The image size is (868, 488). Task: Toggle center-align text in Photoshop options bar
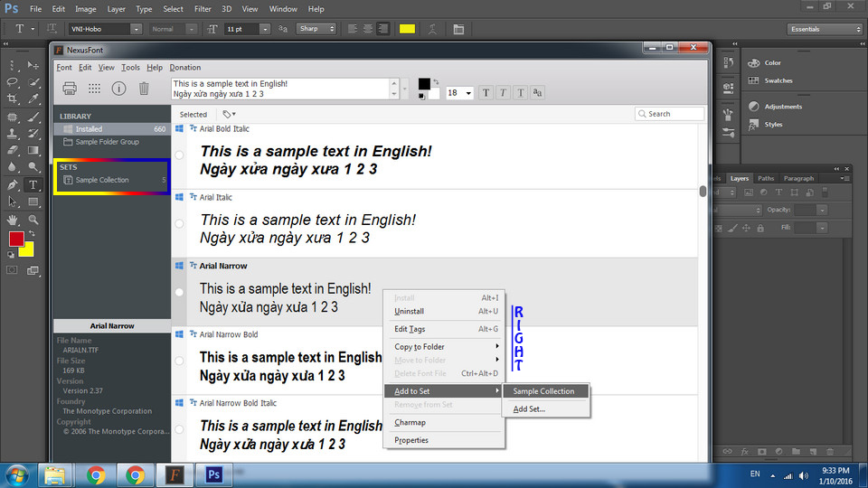coord(368,29)
